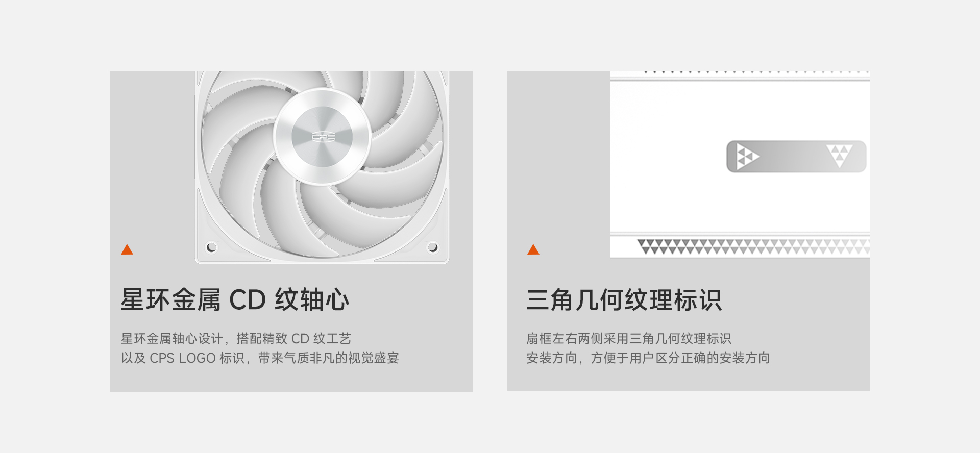
Task: Click the orange triangle in right card
Action: (x=533, y=249)
